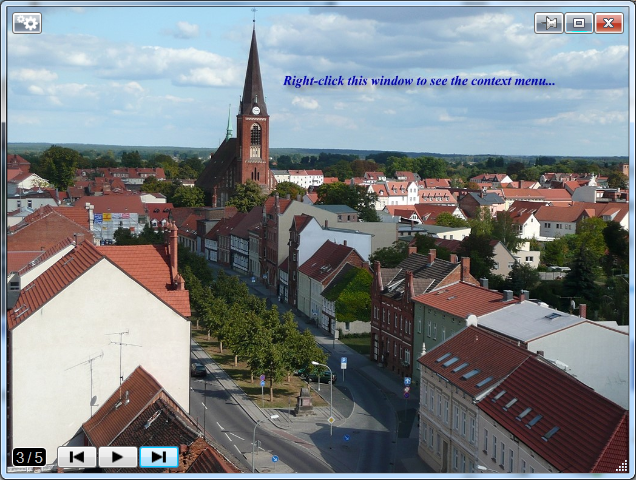The image size is (636, 480).
Task: Start slideshow with the play button
Action: click(118, 457)
